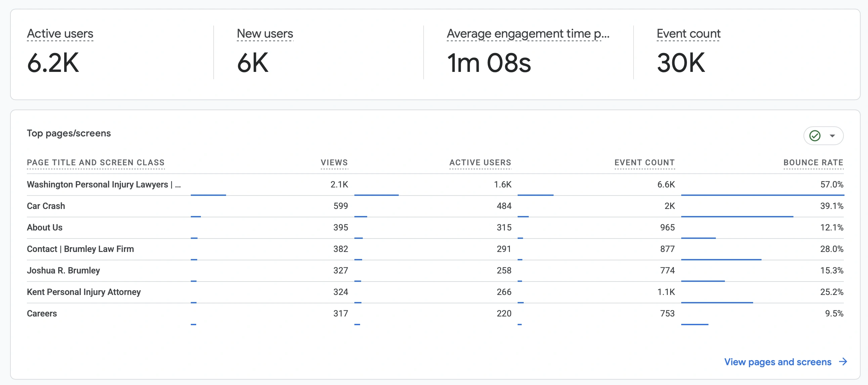Click the 12.1% bounce rate for About Us

[832, 227]
